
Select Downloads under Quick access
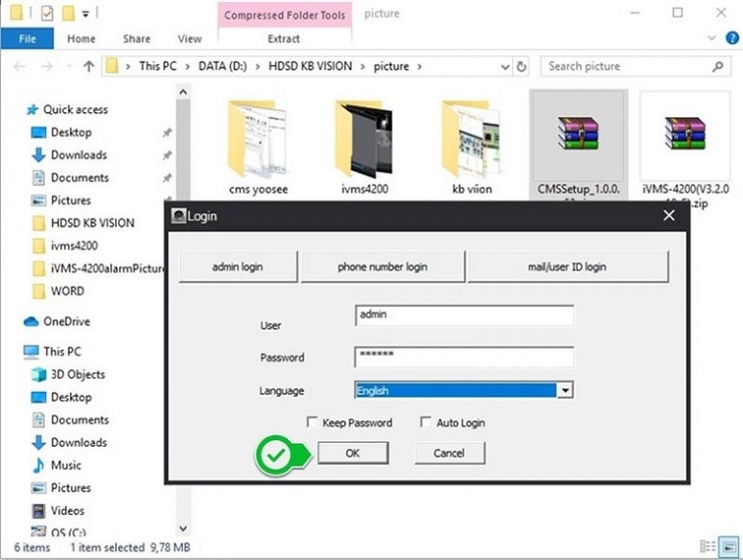click(79, 155)
